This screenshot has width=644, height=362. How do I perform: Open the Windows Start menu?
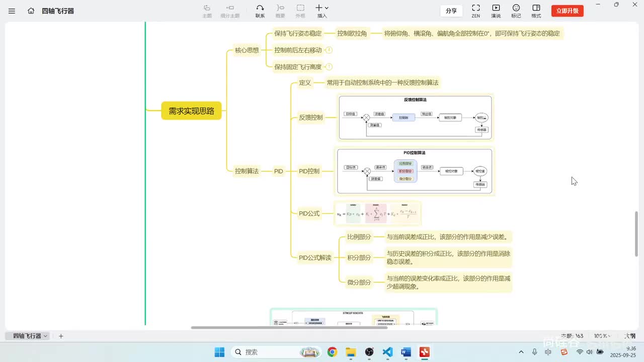pyautogui.click(x=219, y=352)
